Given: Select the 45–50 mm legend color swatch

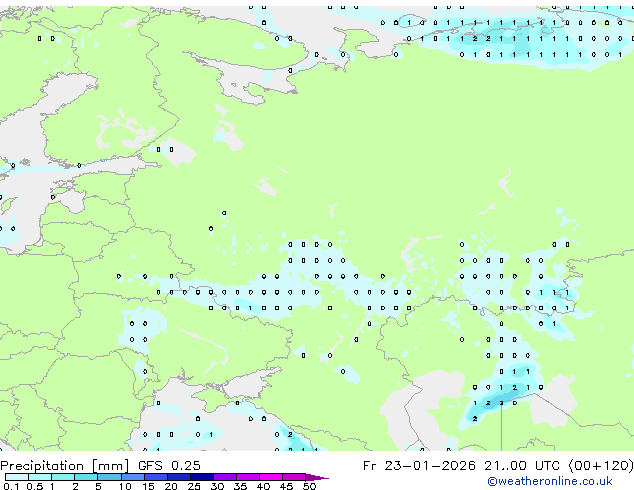Looking at the screenshot, I should click(x=294, y=477).
